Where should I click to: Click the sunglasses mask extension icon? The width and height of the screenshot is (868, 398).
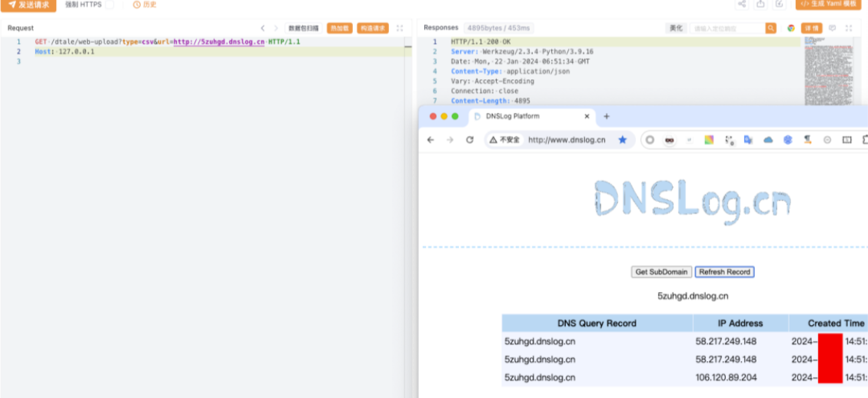click(x=670, y=140)
